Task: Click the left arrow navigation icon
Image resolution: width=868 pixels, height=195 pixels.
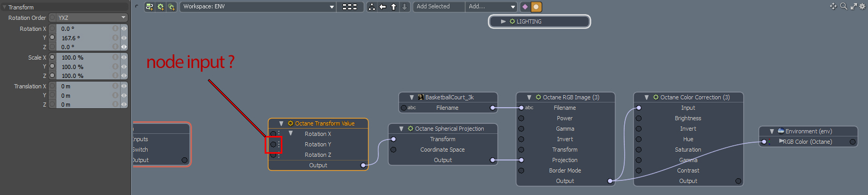Action: coord(383,7)
